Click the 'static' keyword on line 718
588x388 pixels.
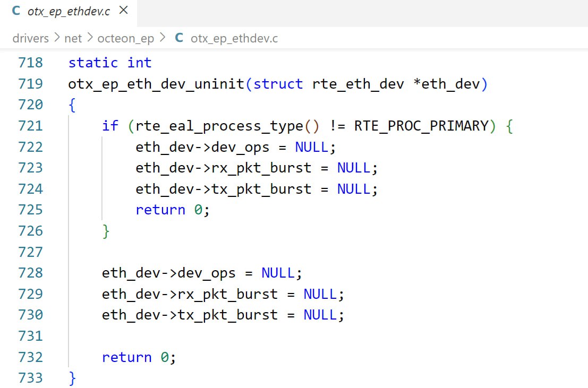click(x=93, y=63)
